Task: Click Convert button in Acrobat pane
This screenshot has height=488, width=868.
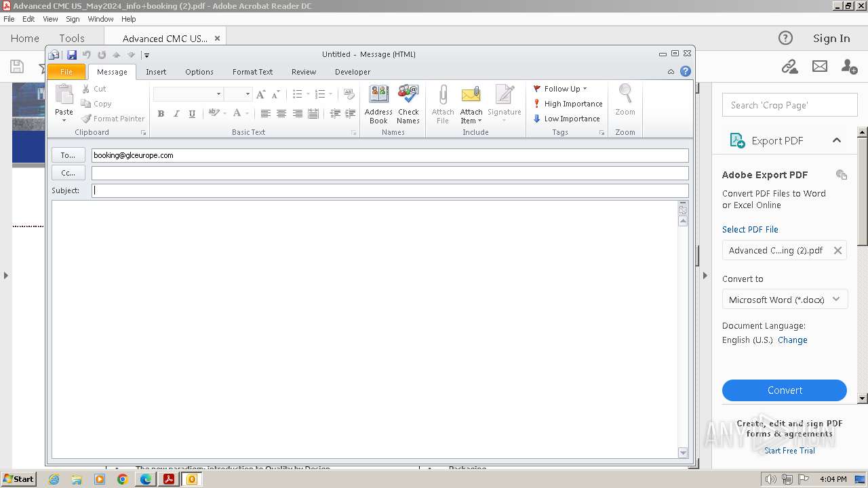Action: pyautogui.click(x=785, y=390)
